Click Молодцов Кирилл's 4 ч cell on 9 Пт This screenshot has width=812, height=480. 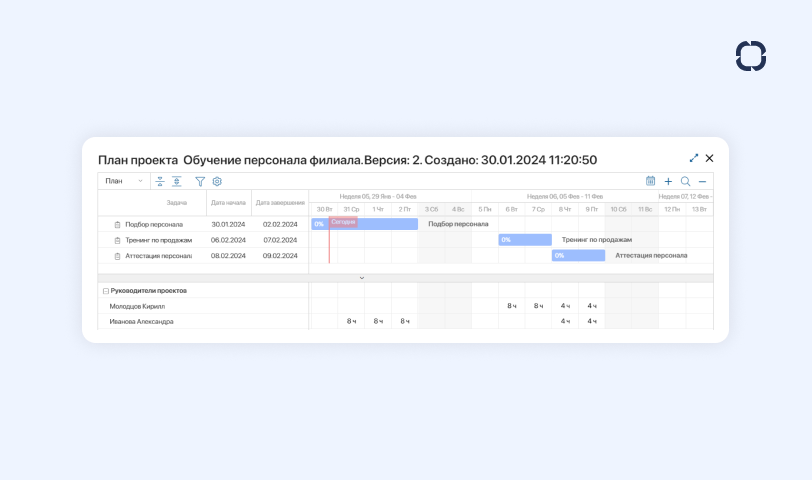(592, 306)
